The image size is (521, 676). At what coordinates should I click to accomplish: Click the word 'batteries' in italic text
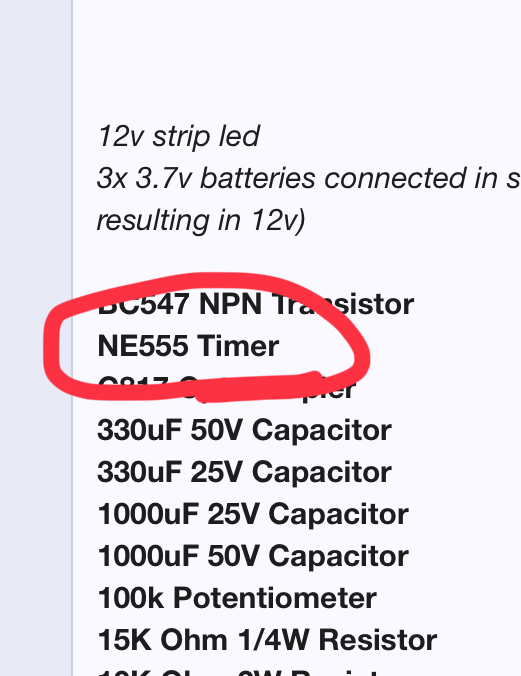pyautogui.click(x=258, y=178)
